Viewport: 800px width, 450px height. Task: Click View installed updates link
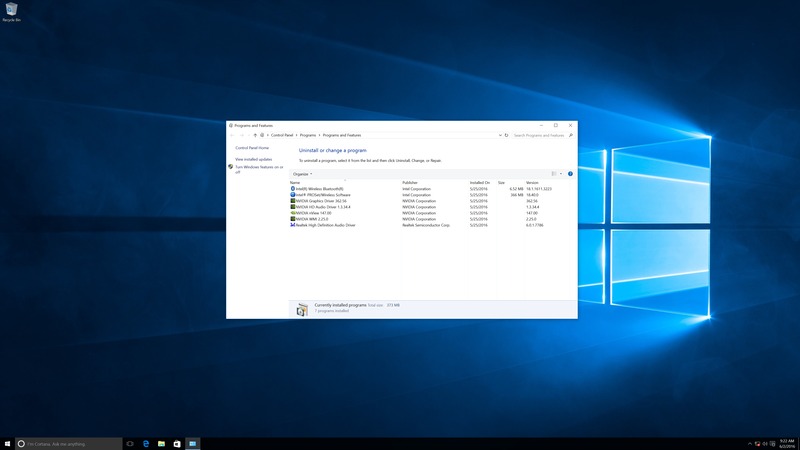[x=253, y=159]
